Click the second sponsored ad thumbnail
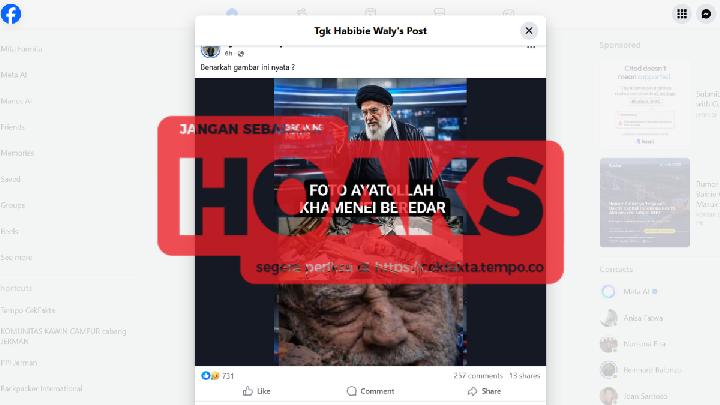This screenshot has width=720, height=405. tap(645, 202)
